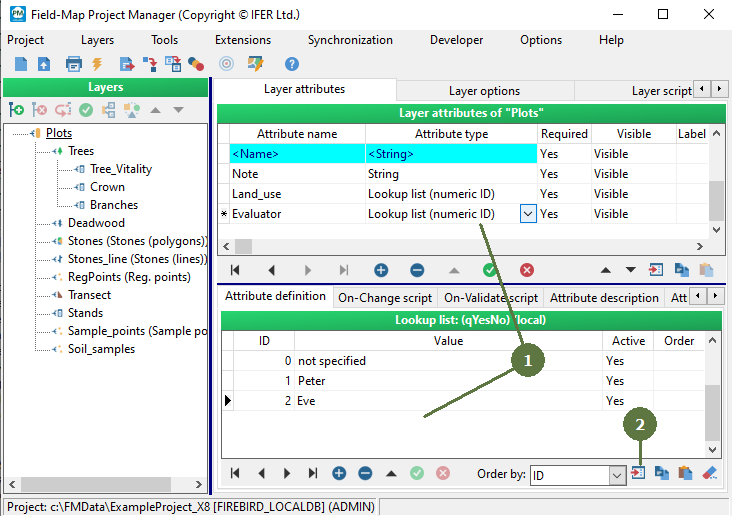Switch to the On-Change script tab
This screenshot has width=732, height=516.
(x=385, y=297)
